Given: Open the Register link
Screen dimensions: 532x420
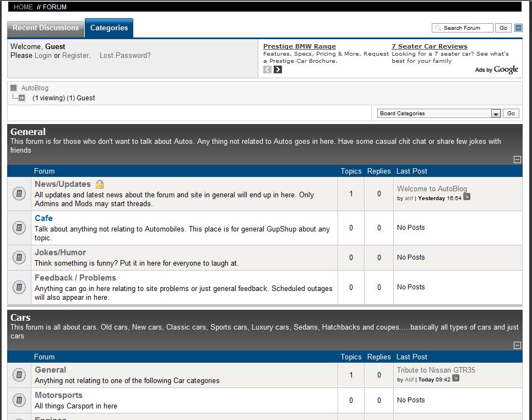Looking at the screenshot, I should tap(75, 56).
